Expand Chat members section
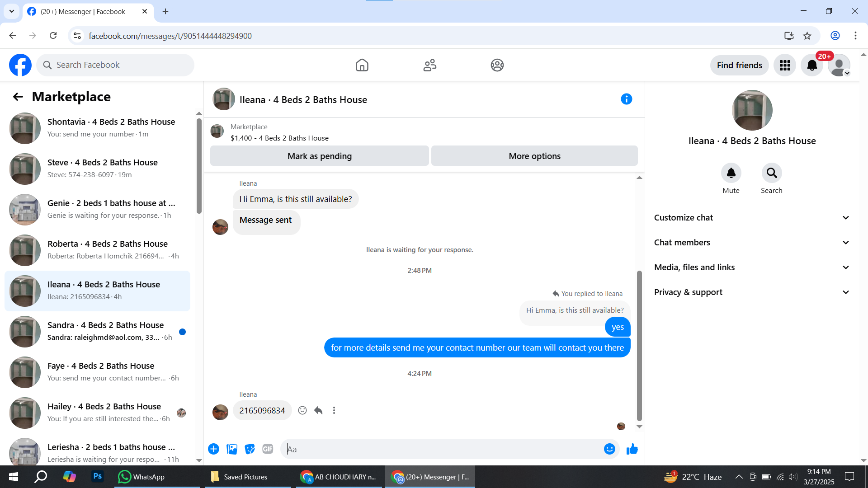 (752, 242)
